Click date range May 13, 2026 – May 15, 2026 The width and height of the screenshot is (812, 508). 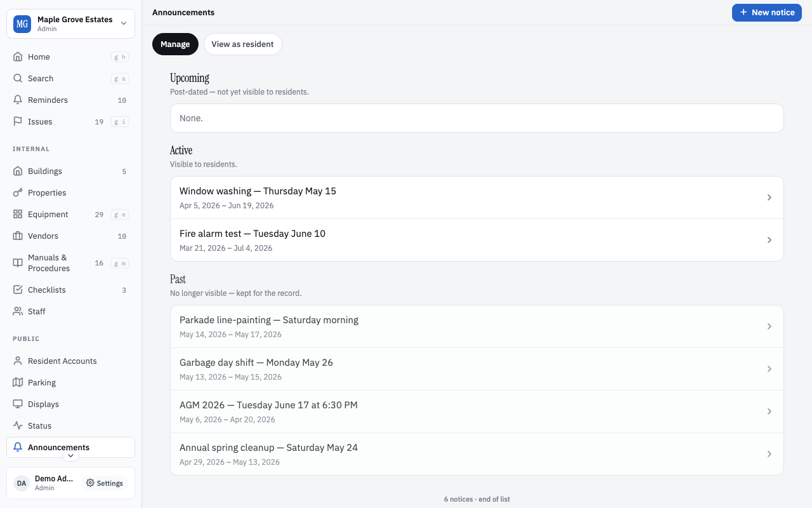pos(230,377)
